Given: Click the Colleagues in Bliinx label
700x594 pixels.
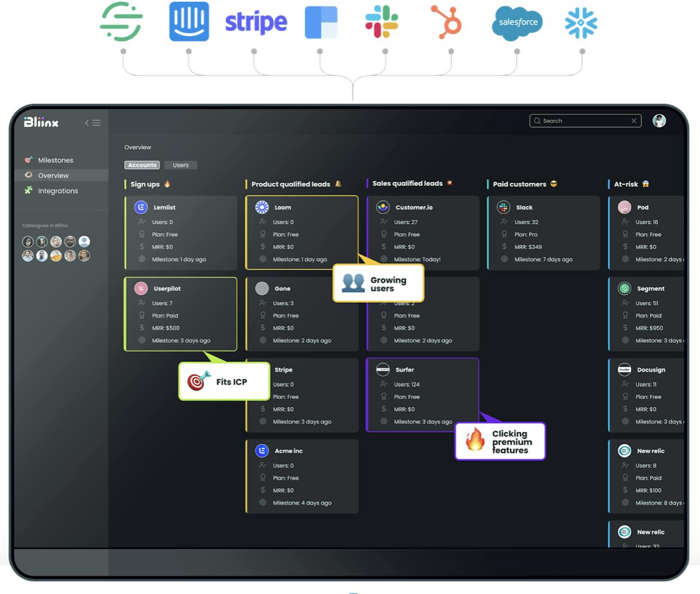Looking at the screenshot, I should [x=45, y=225].
